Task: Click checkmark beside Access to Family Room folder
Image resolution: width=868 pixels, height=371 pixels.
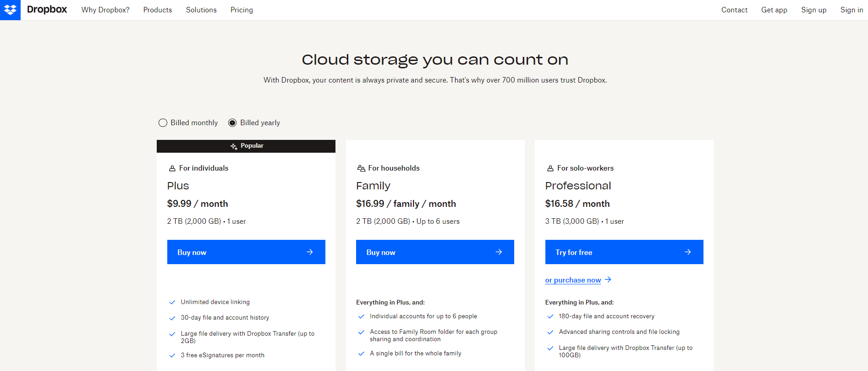Action: (361, 332)
